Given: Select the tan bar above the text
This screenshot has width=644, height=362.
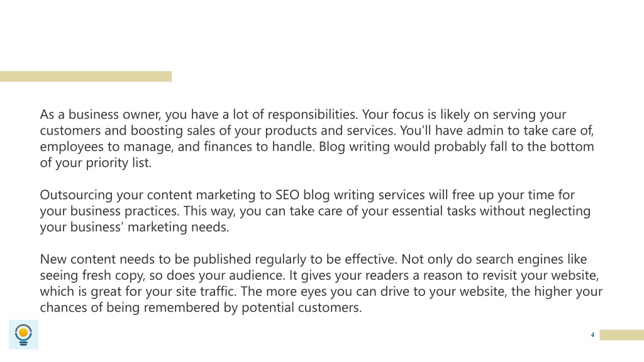Looking at the screenshot, I should pyautogui.click(x=86, y=76).
